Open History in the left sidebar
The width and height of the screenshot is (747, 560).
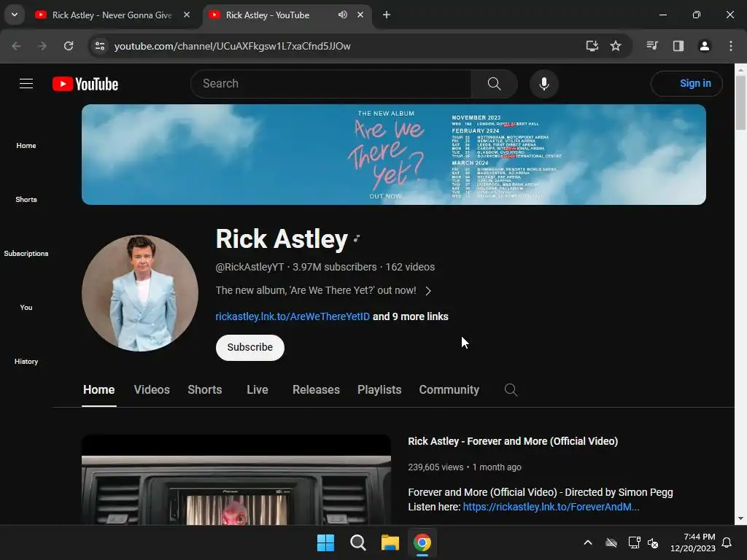tap(26, 361)
